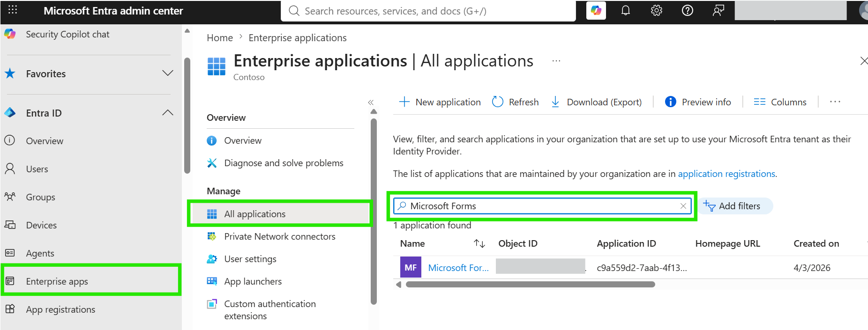Open Diagnose and solve problems
Screen dimensions: 868x330
coord(284,163)
